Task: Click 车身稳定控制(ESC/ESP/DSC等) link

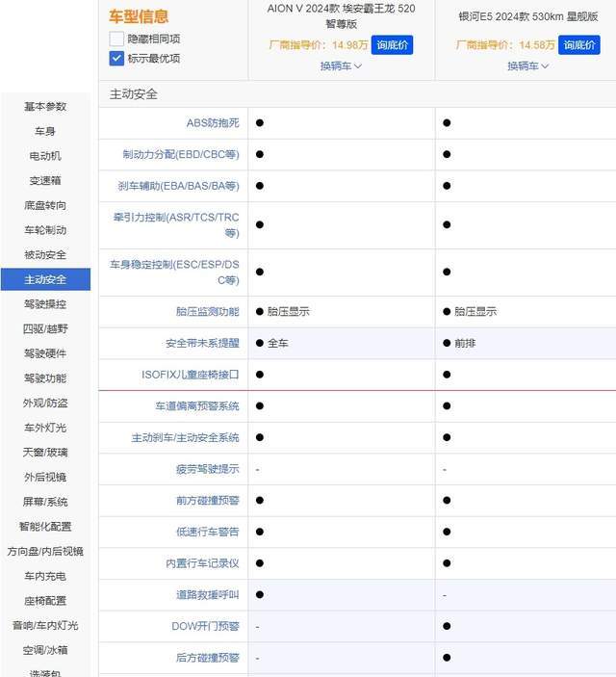Action: (174, 272)
